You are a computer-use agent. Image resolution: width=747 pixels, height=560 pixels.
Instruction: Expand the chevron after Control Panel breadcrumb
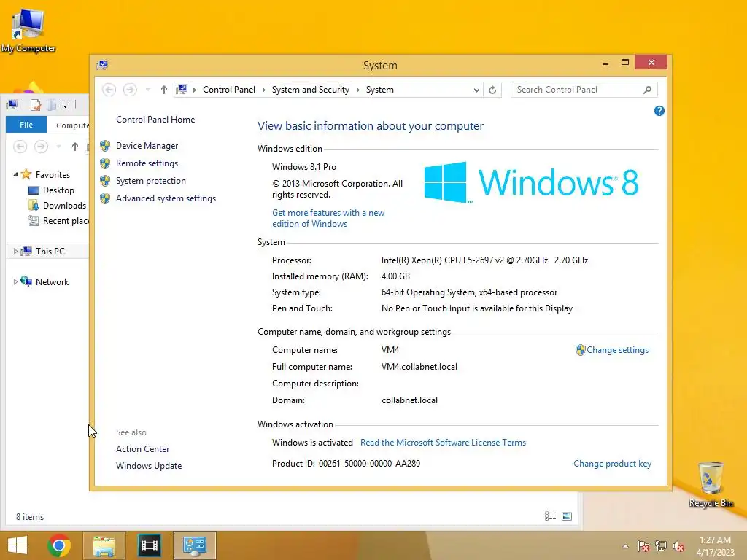coord(264,90)
